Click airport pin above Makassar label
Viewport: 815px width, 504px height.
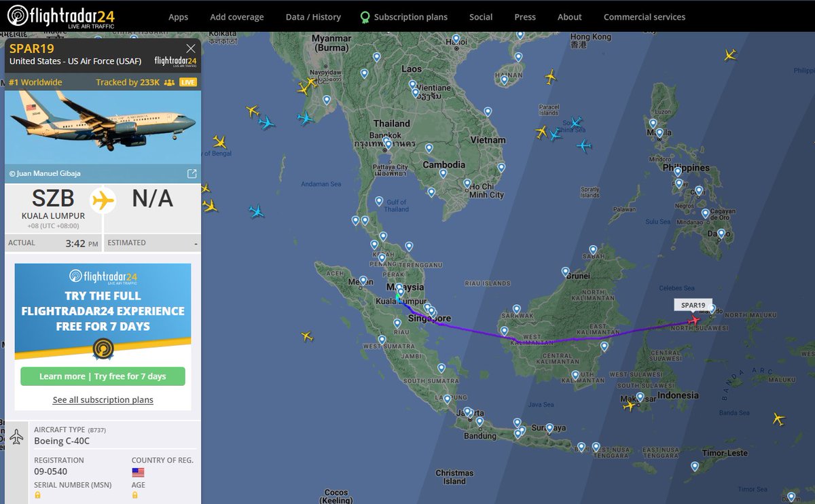[x=640, y=397]
